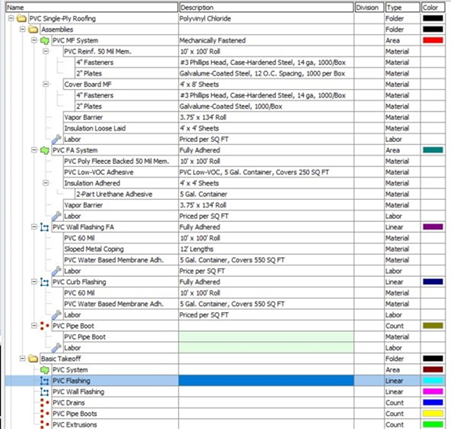Click the '5 Gal. Container' cell of 2-Part Urethane Adhesive

pyautogui.click(x=266, y=194)
